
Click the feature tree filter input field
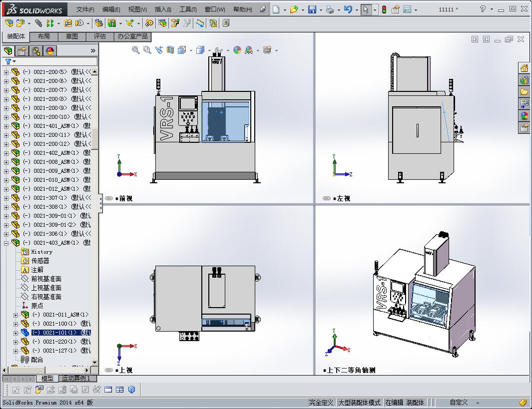[55, 61]
